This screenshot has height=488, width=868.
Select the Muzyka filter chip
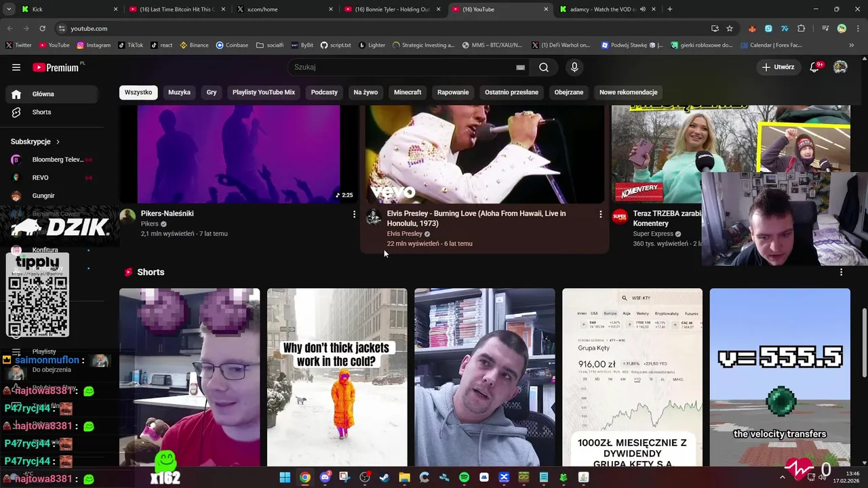pyautogui.click(x=179, y=92)
